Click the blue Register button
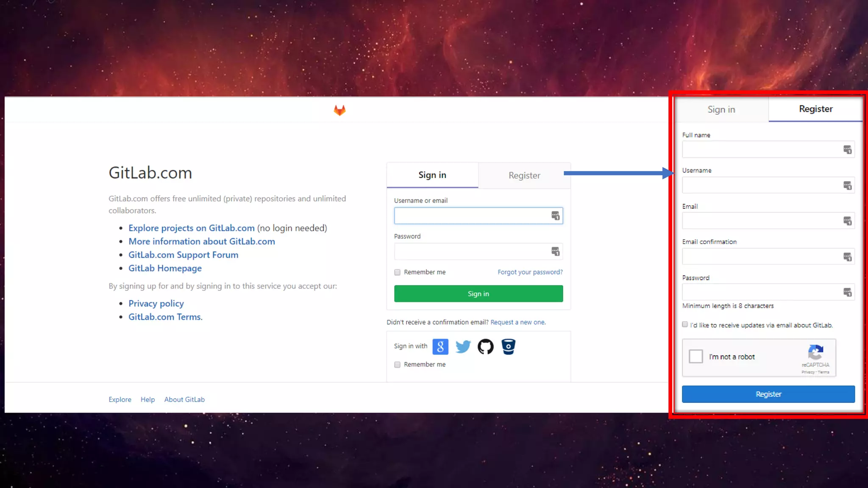 [x=768, y=394]
